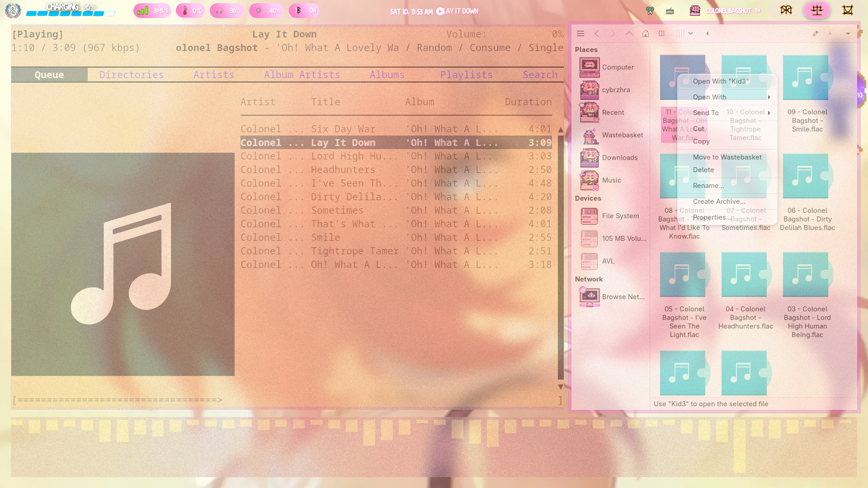The height and width of the screenshot is (488, 868).
Task: Choose Rename... from the context menu
Action: point(708,186)
